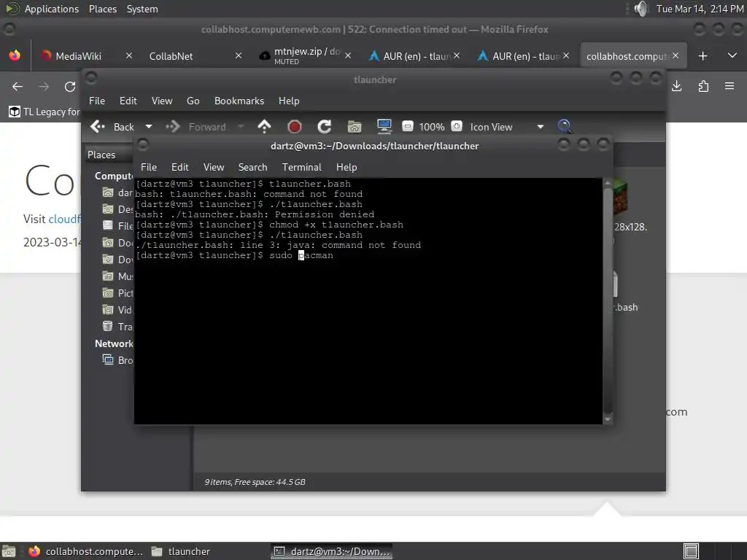747x560 pixels.
Task: Click the volume speaker icon in panel
Action: [x=641, y=9]
